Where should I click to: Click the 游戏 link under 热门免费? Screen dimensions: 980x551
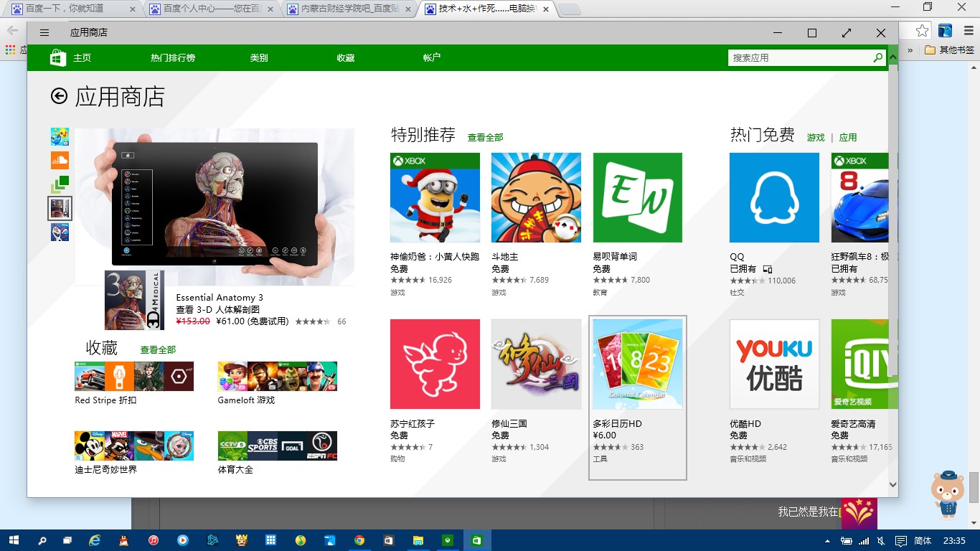pos(816,137)
